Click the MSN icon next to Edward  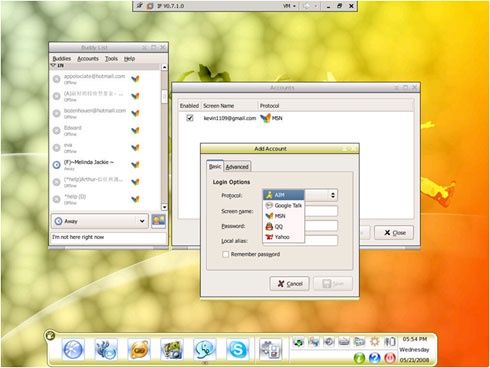[135, 130]
